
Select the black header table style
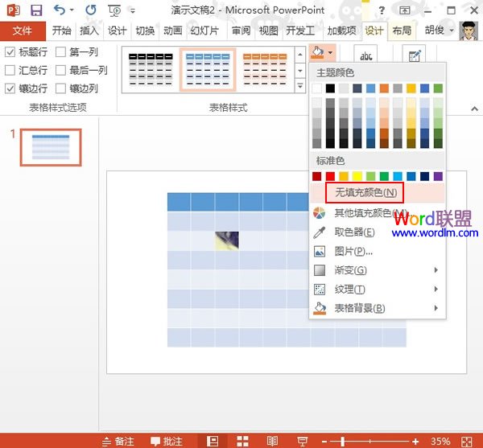[x=151, y=69]
